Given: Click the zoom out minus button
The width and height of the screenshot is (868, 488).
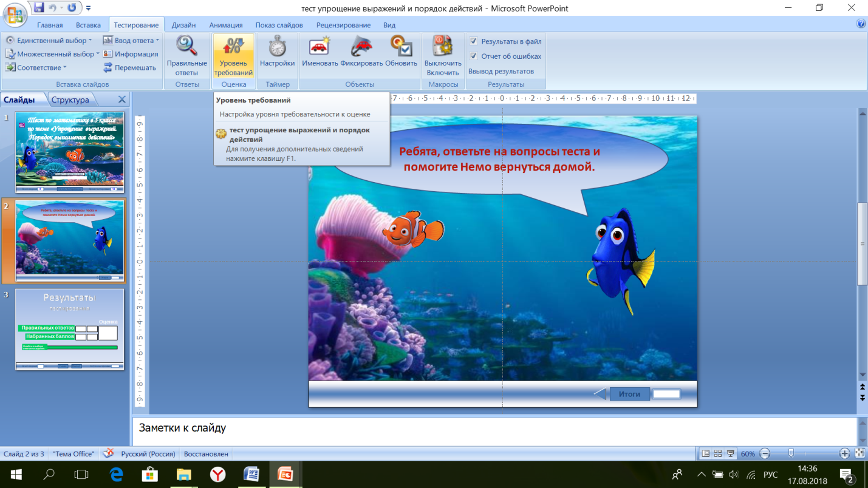Looking at the screenshot, I should (765, 453).
